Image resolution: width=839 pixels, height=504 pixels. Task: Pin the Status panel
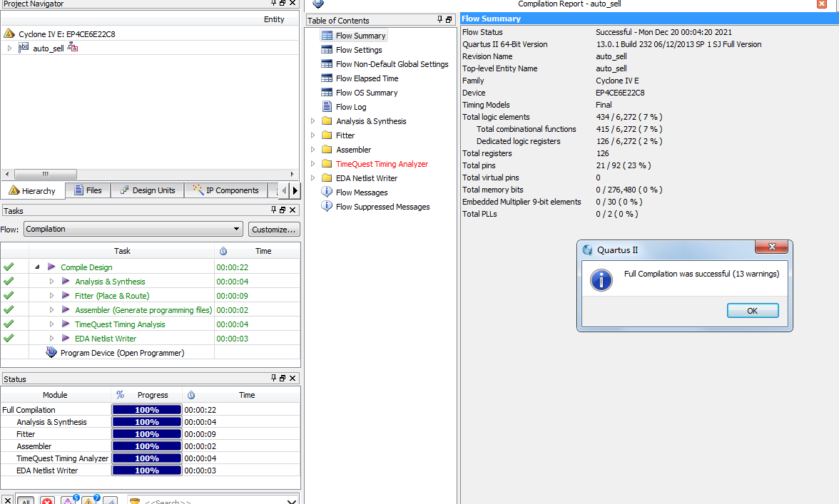[273, 378]
